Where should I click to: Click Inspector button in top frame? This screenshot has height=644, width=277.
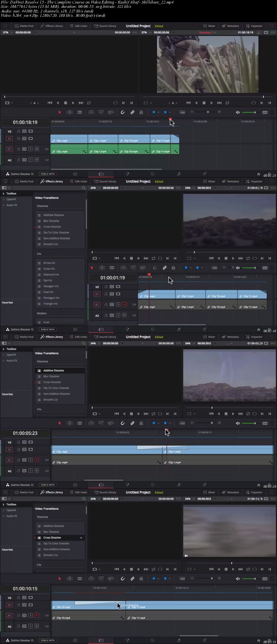click(x=254, y=26)
